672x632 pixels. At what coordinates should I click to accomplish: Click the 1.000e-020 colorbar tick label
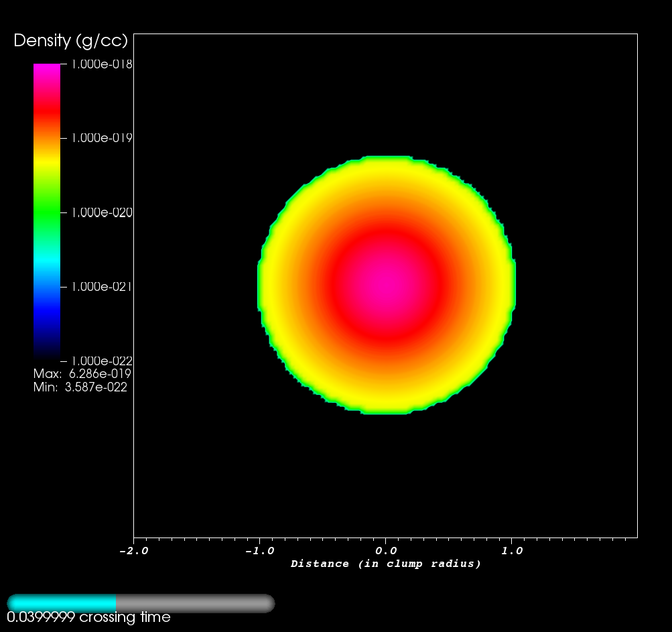102,212
